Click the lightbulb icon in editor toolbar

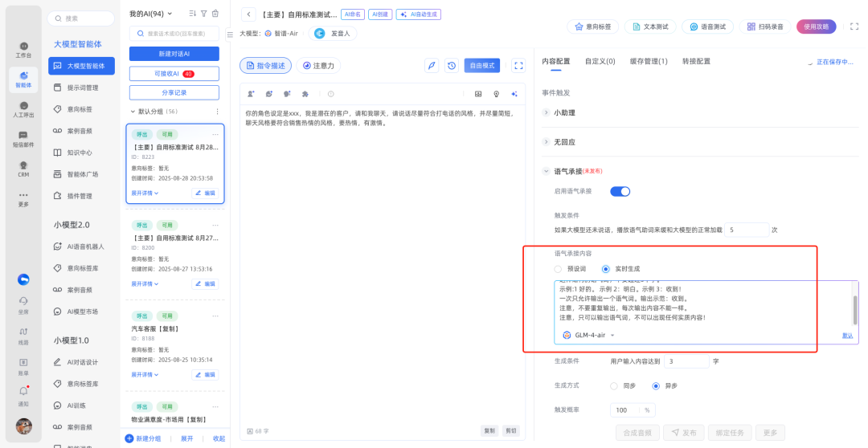pos(496,94)
